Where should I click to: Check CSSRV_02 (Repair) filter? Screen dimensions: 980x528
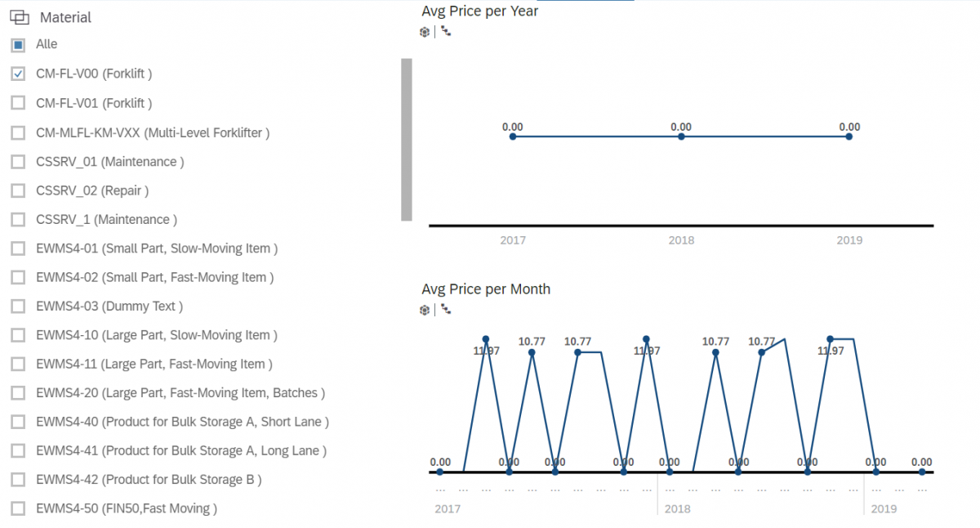[x=18, y=190]
